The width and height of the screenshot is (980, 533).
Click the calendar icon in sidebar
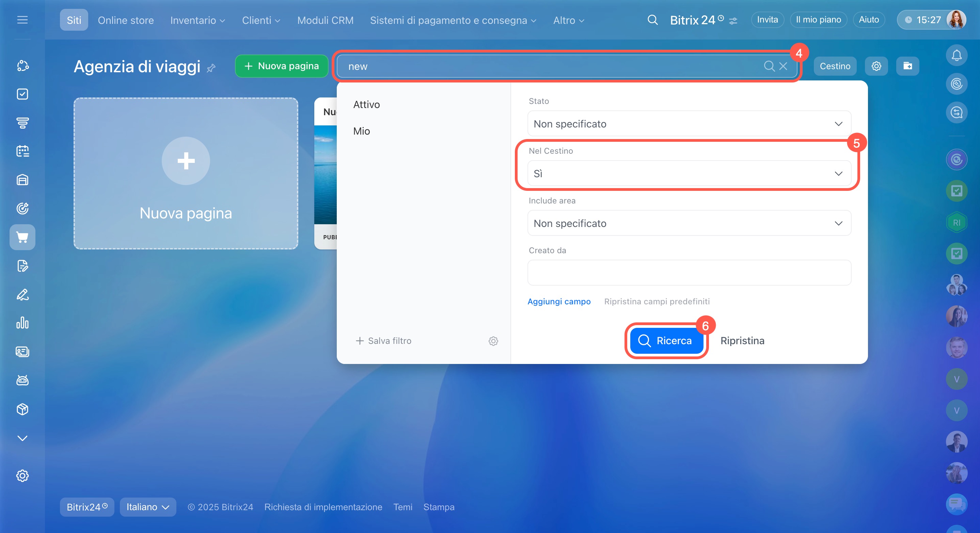click(22, 151)
